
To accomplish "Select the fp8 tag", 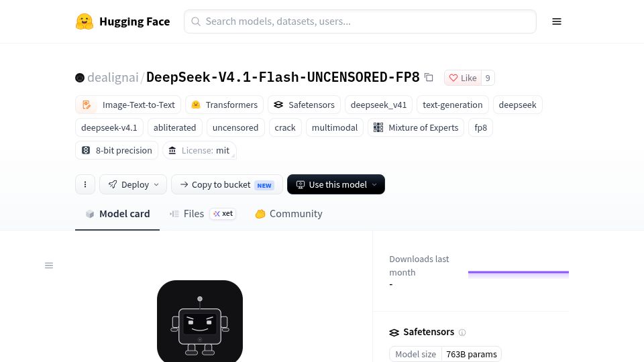I will coord(480,127).
